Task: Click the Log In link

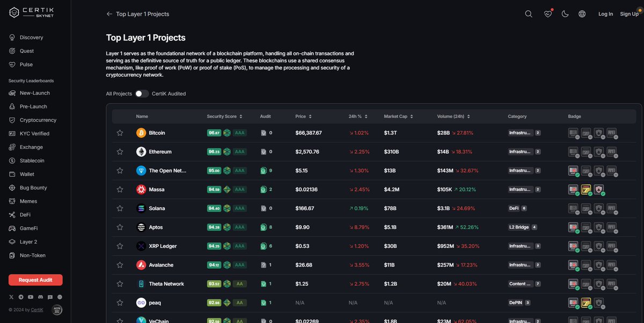Action: [x=605, y=14]
